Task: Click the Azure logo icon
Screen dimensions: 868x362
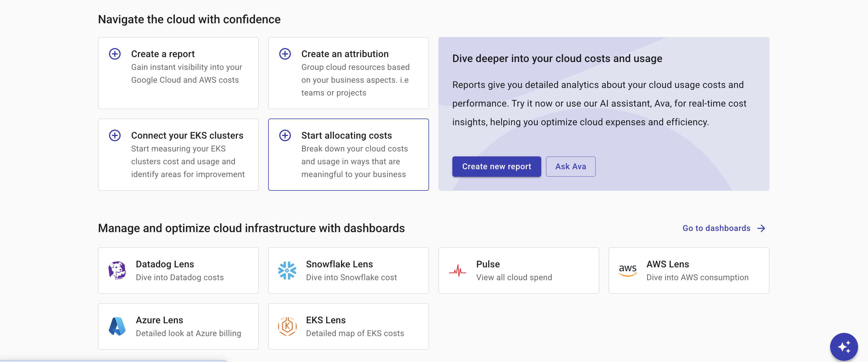Action: tap(117, 326)
